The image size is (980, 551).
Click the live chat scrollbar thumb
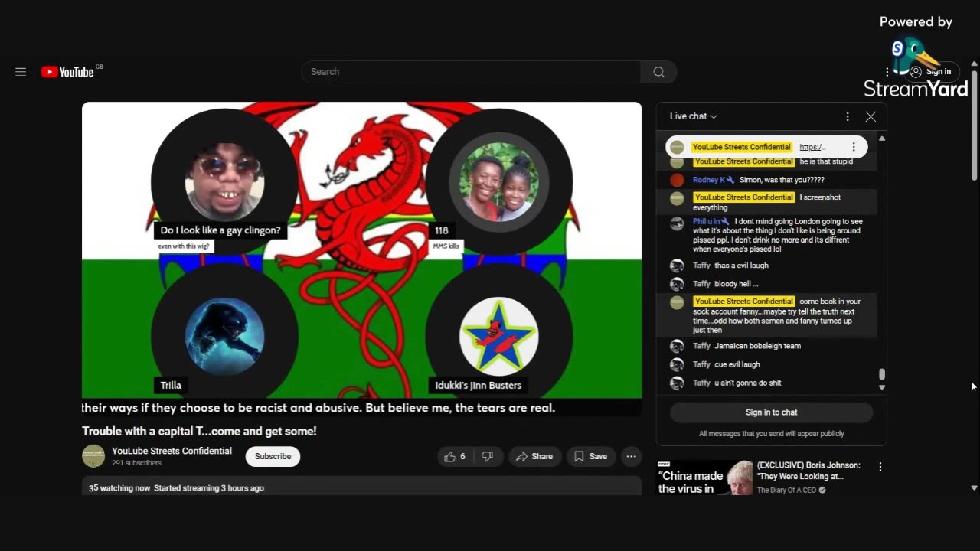882,374
